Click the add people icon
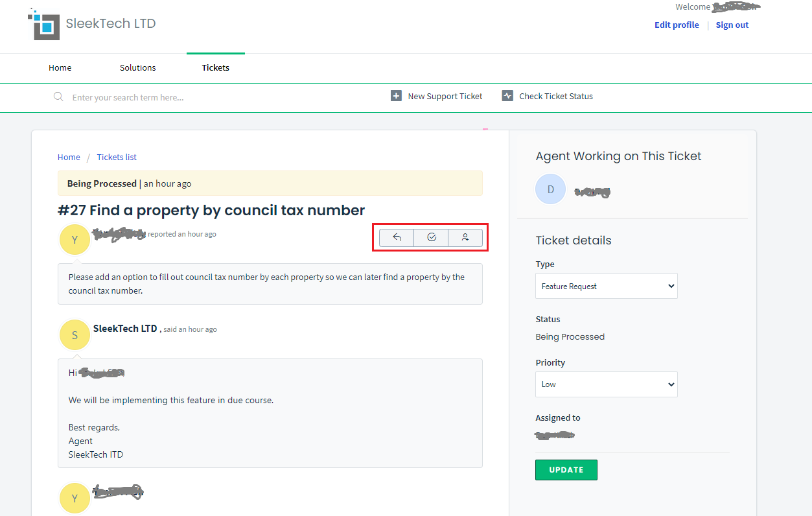This screenshot has height=516, width=812. tap(465, 238)
